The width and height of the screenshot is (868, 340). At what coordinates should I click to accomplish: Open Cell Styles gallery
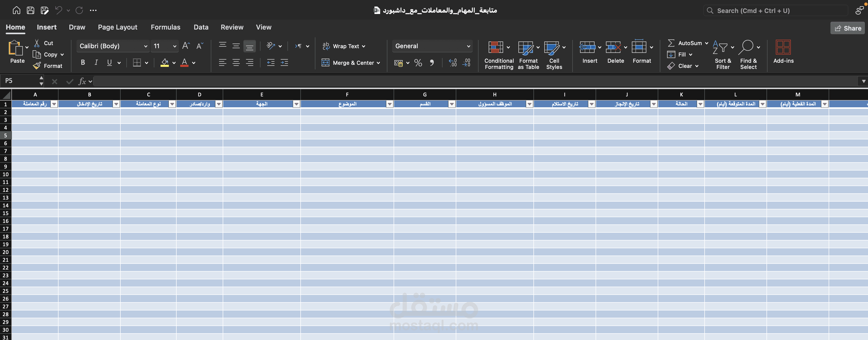click(x=554, y=55)
